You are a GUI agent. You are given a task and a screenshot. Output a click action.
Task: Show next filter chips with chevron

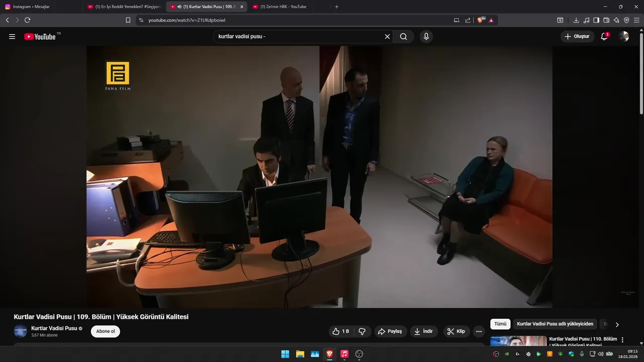617,325
